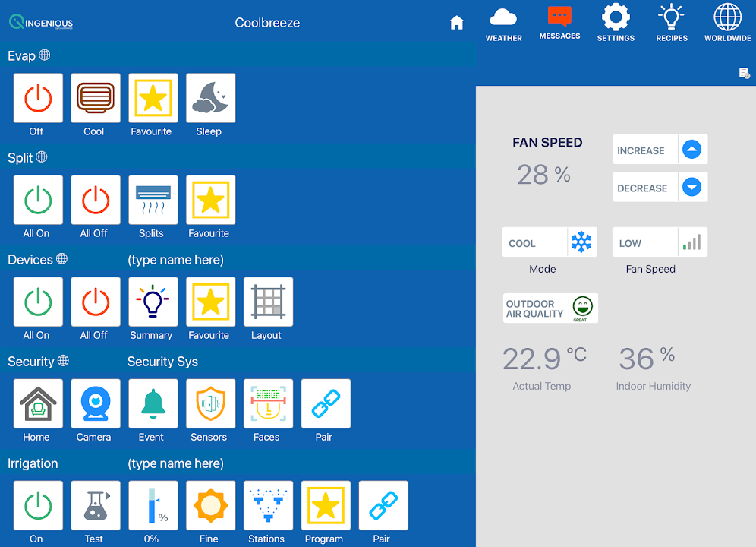Open Security Faces recognition icon

268,403
